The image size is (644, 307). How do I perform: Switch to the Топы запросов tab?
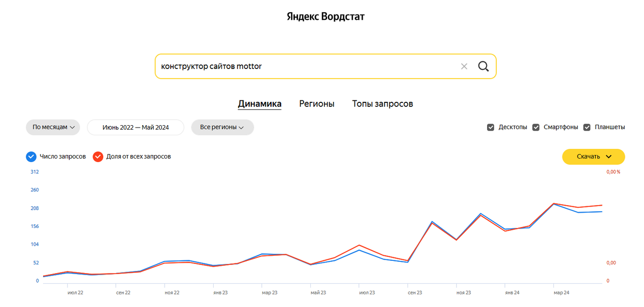(383, 104)
